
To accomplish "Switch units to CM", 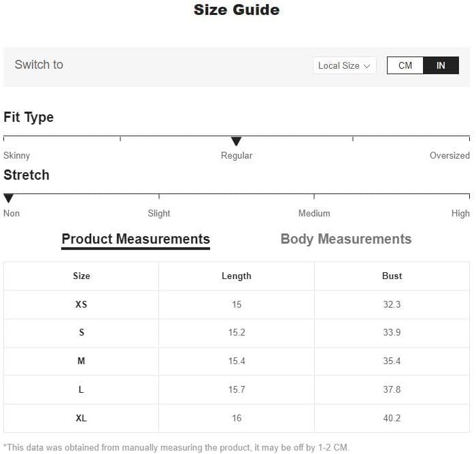I will coord(405,65).
